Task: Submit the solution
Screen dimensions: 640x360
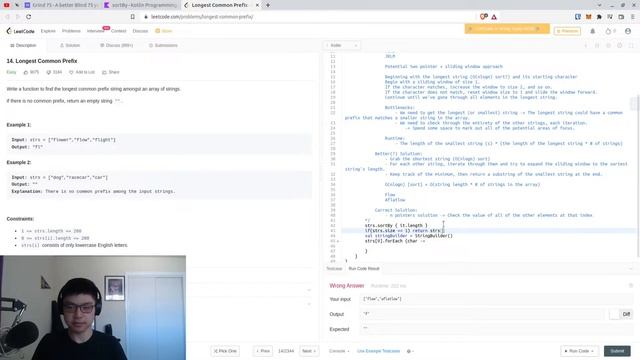Action: pyautogui.click(x=617, y=351)
